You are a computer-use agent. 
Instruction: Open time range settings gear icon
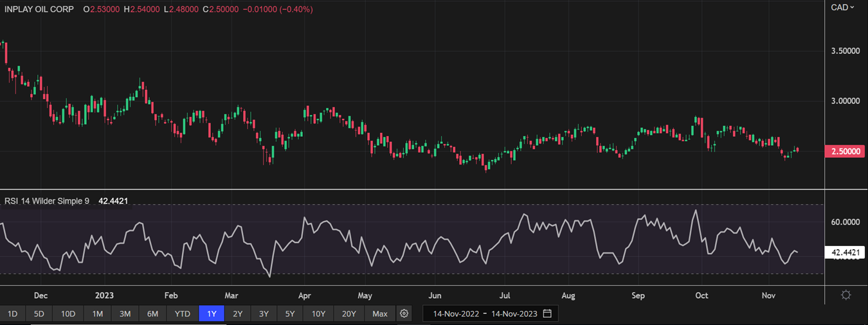pyautogui.click(x=404, y=313)
